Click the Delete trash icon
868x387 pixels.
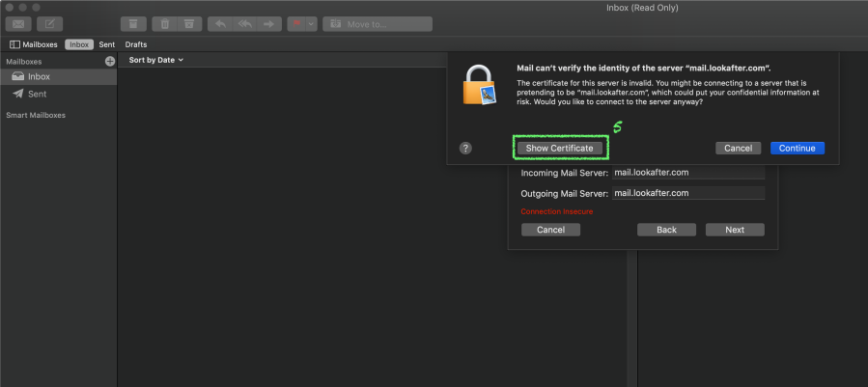165,23
